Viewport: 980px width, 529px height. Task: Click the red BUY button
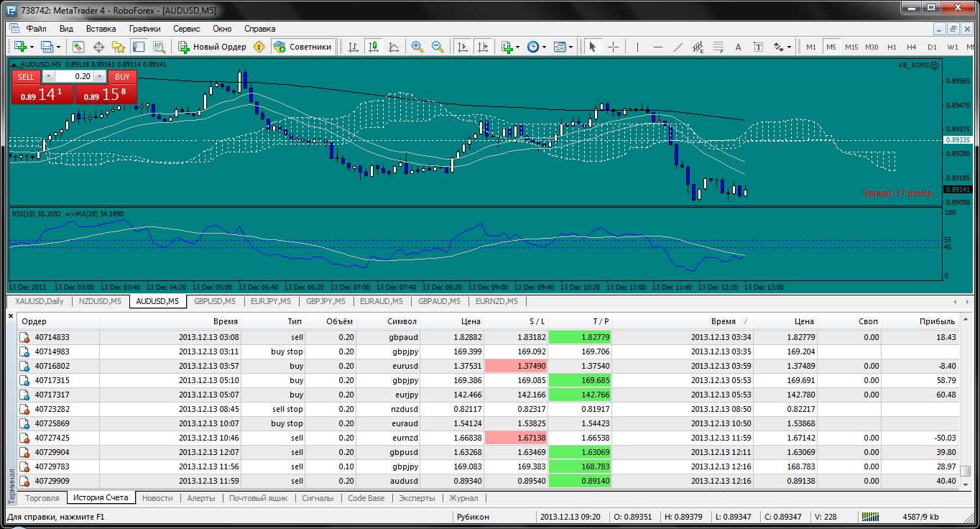click(x=122, y=77)
